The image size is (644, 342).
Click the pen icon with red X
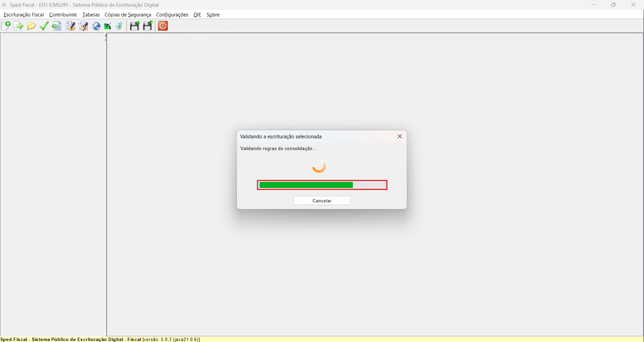(84, 26)
